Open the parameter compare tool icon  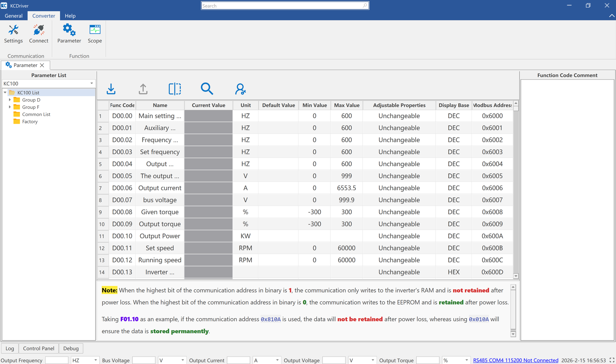pos(175,89)
